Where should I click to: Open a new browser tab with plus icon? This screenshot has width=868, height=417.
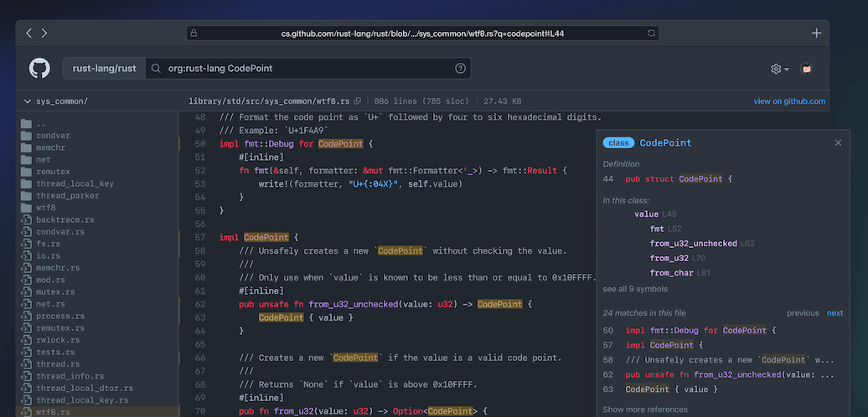pyautogui.click(x=817, y=33)
